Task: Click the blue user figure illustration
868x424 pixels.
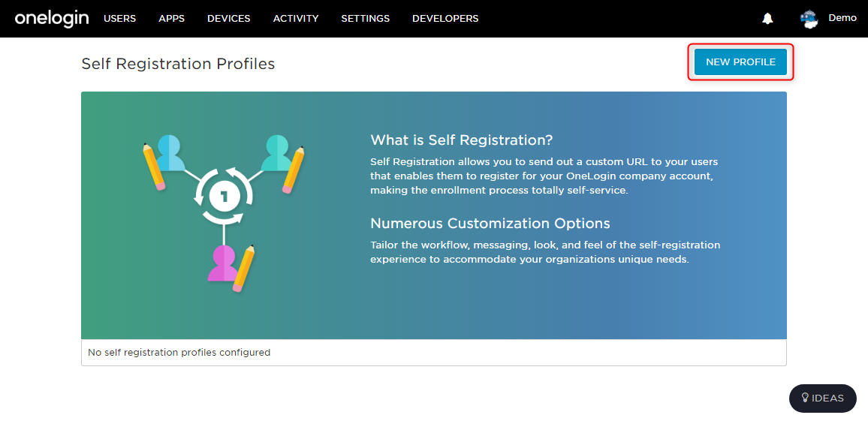Action: (167, 153)
